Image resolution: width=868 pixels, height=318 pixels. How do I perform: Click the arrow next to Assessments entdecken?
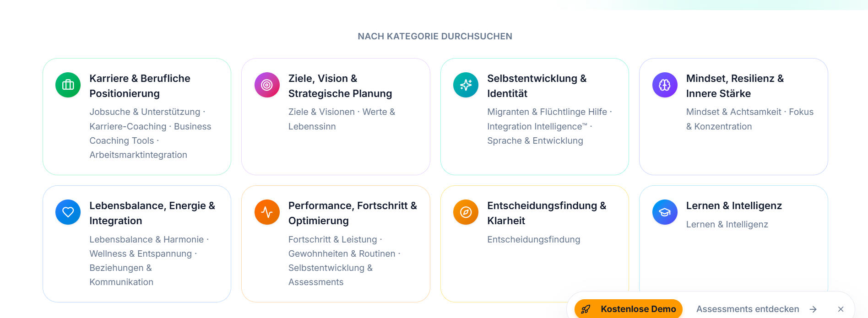(x=813, y=309)
